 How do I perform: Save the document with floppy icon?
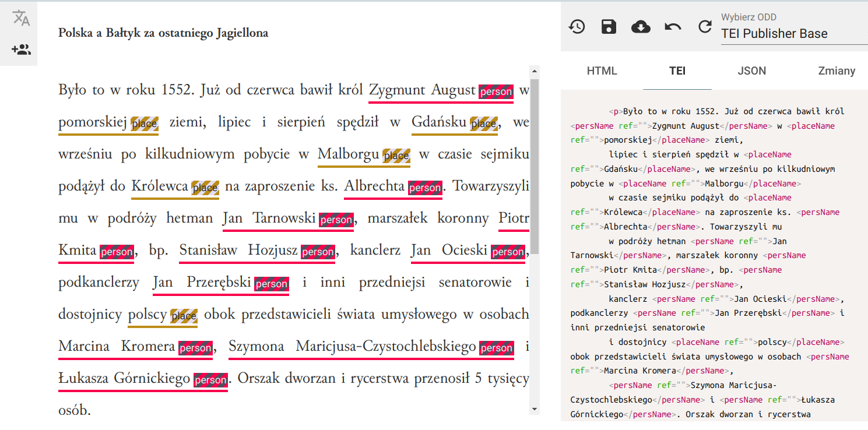point(609,26)
